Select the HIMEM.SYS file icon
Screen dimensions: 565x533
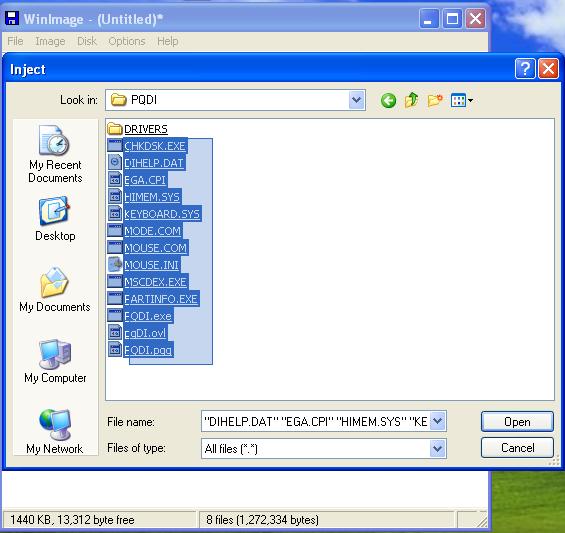point(115,196)
